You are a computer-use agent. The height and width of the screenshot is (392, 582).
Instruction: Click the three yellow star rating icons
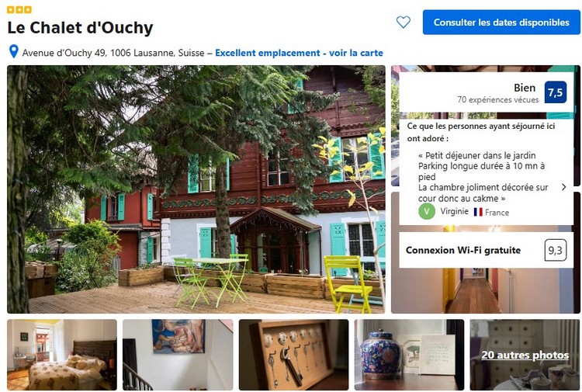coord(19,9)
